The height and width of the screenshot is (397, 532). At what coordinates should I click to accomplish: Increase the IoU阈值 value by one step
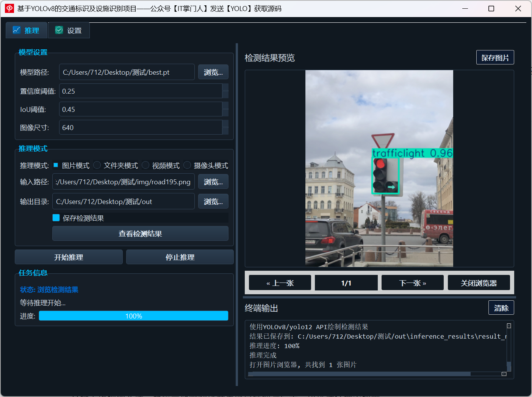pos(225,105)
